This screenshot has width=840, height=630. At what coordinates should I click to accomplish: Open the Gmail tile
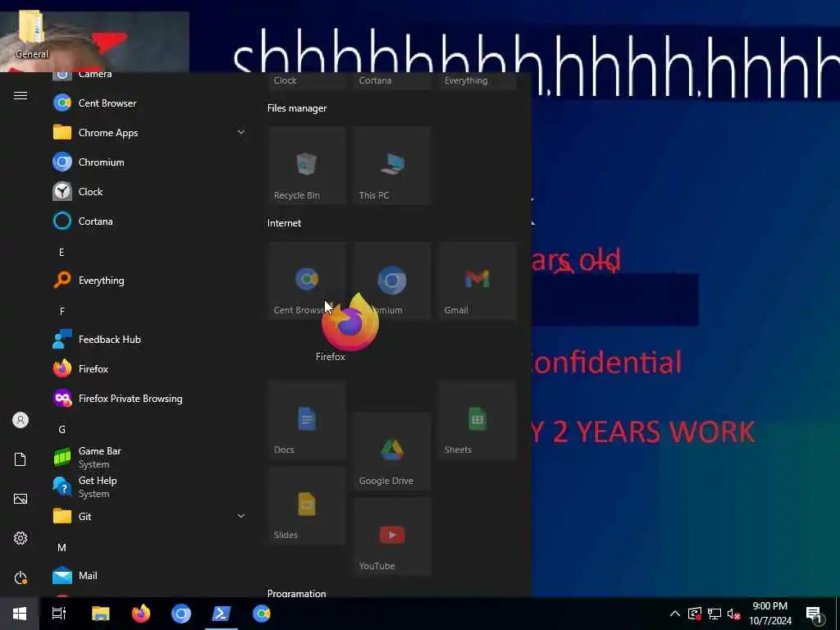[x=477, y=281]
